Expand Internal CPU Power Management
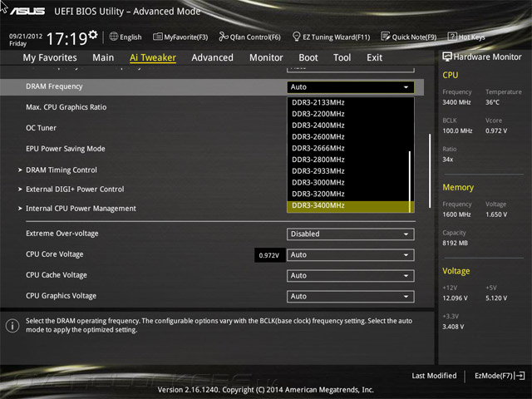 click(81, 209)
